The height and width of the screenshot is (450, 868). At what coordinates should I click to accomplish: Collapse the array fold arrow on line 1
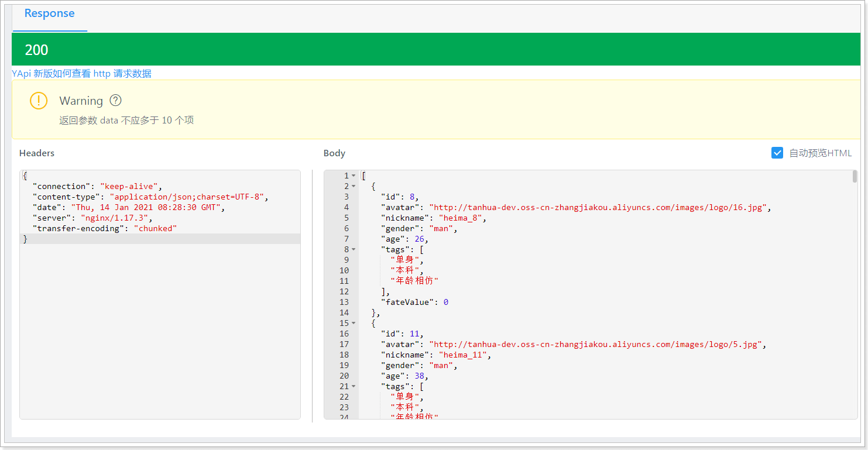pos(354,176)
